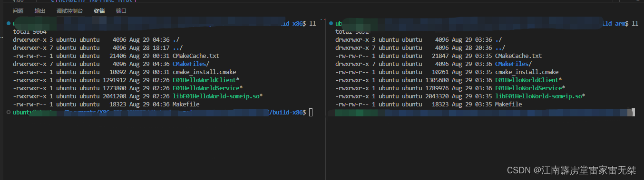Switch to the 终端 tab
Image resolution: width=644 pixels, height=180 pixels.
pyautogui.click(x=99, y=10)
